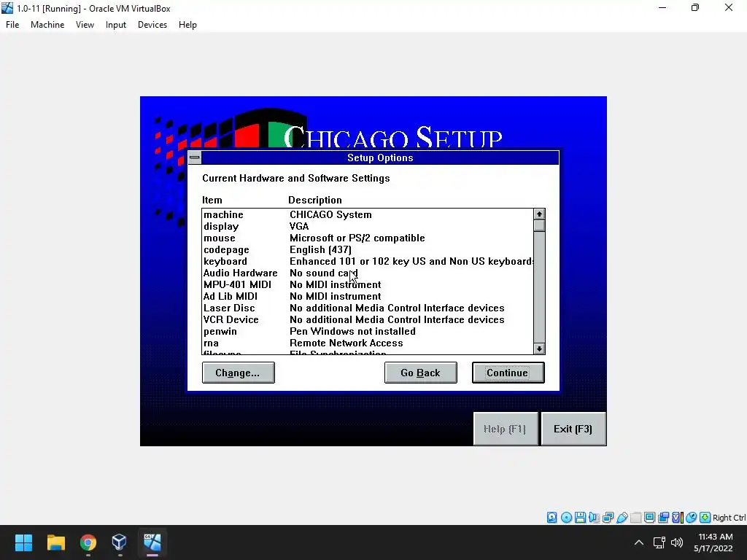This screenshot has height=560, width=747.
Task: Click the CPU virtualization status icon
Action: [x=678, y=517]
